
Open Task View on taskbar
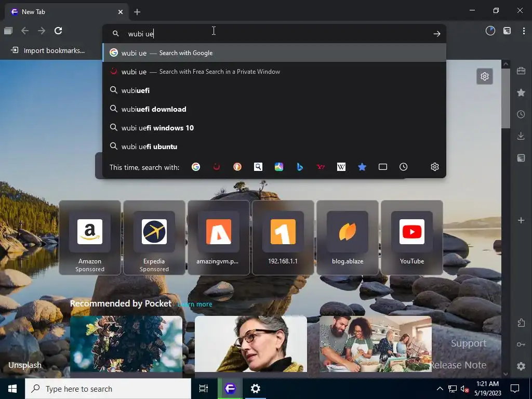[204, 389]
